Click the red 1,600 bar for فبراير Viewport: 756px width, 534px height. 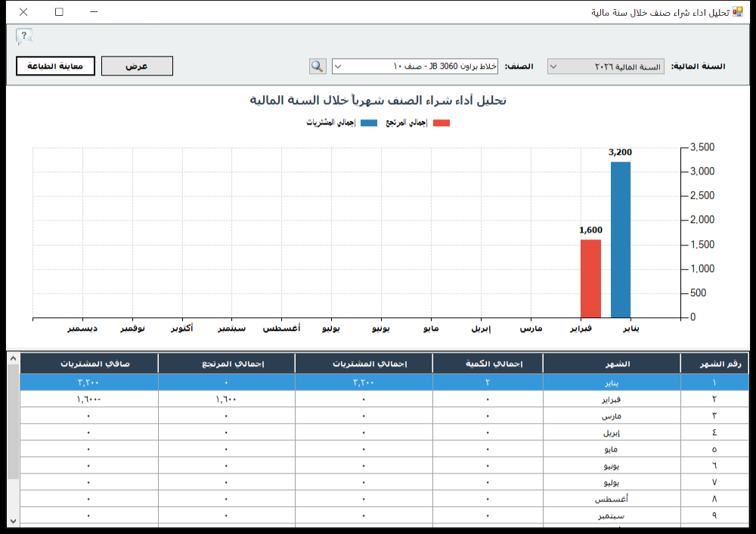590,279
